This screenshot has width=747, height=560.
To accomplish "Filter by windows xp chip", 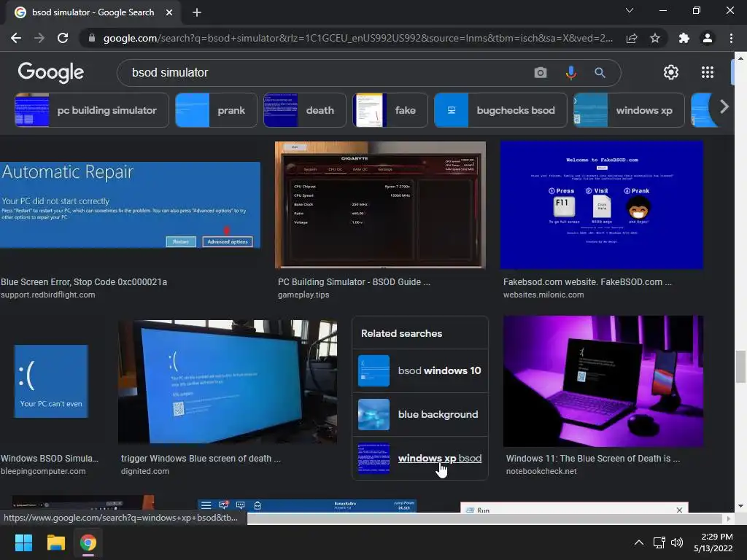I will (x=629, y=110).
